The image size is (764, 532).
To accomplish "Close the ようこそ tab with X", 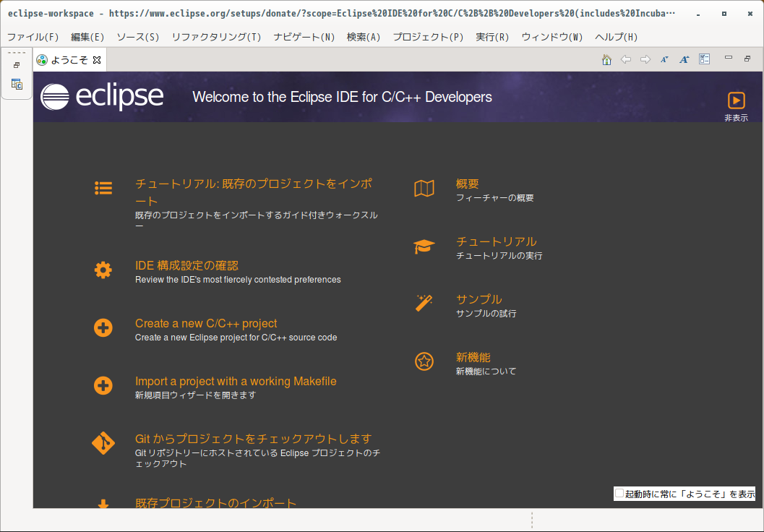I will 97,60.
